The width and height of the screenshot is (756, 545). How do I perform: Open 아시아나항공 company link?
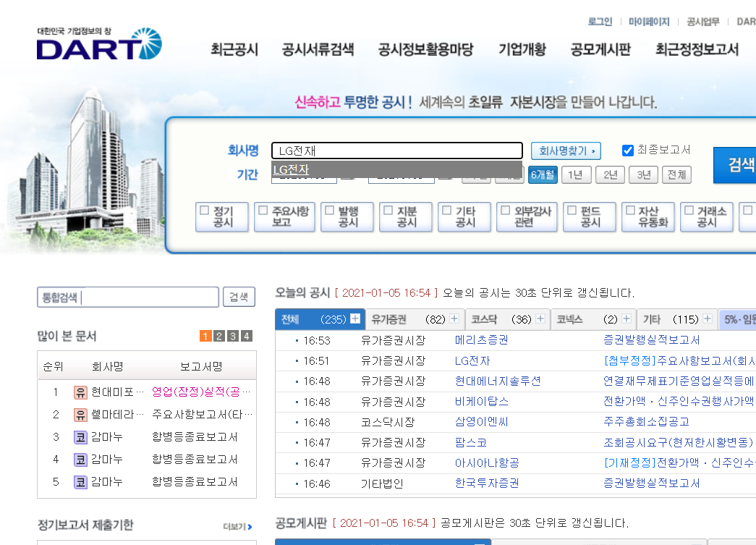(x=487, y=463)
